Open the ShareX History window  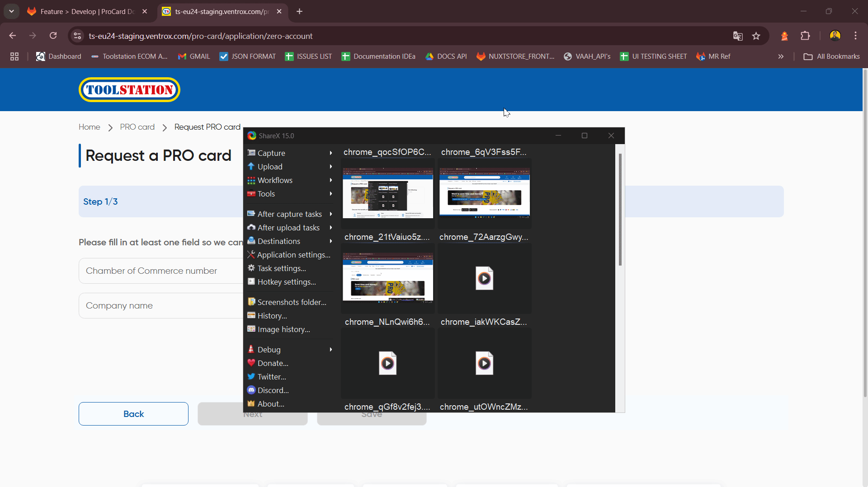pos(272,315)
